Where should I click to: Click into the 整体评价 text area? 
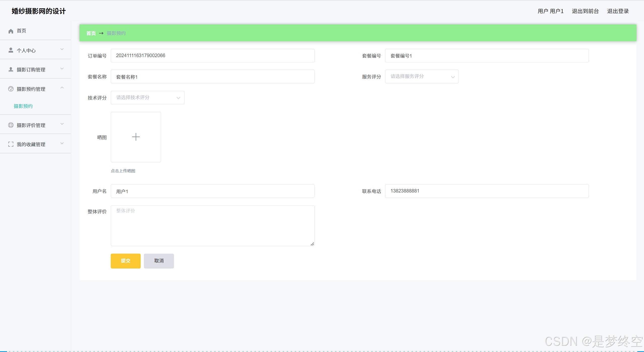[x=212, y=225]
